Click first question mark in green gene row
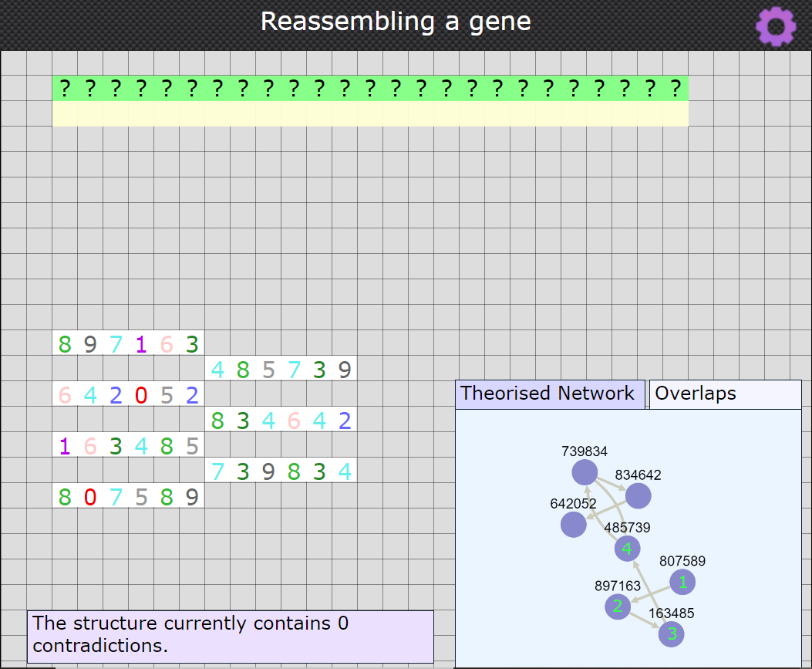This screenshot has height=669, width=812. 65,89
